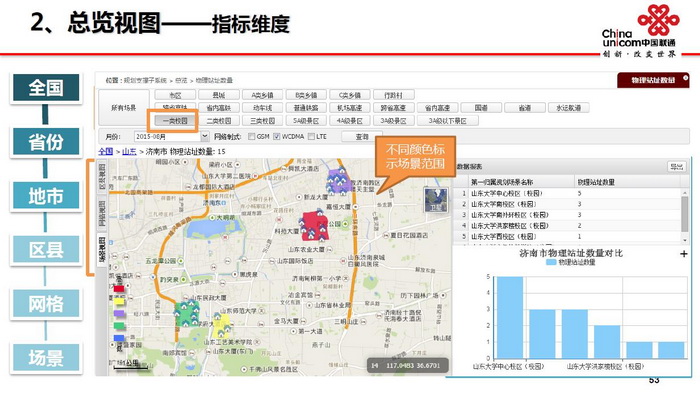Viewport: 700px width, 393px height.
Task: Close the dark red 物理站址数量 tab
Action: point(685,78)
